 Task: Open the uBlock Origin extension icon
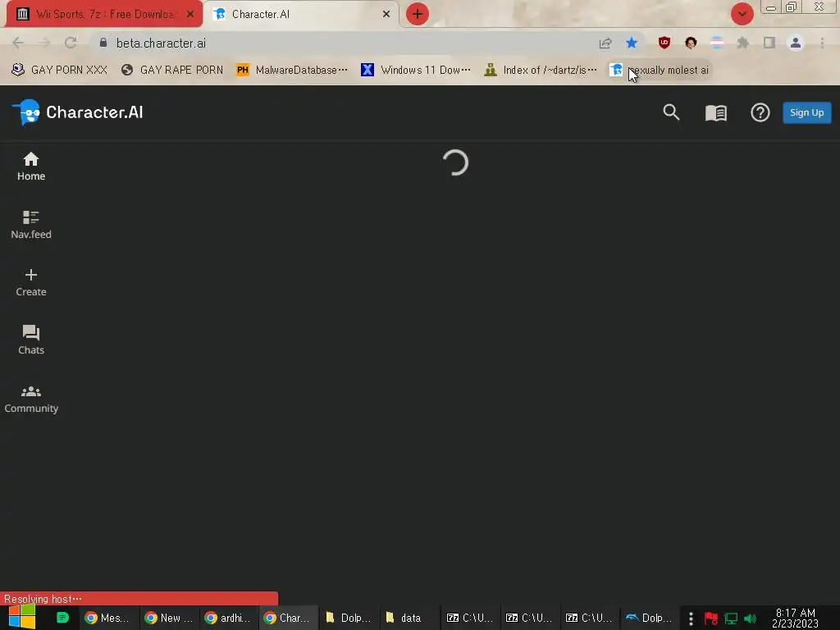coord(664,43)
